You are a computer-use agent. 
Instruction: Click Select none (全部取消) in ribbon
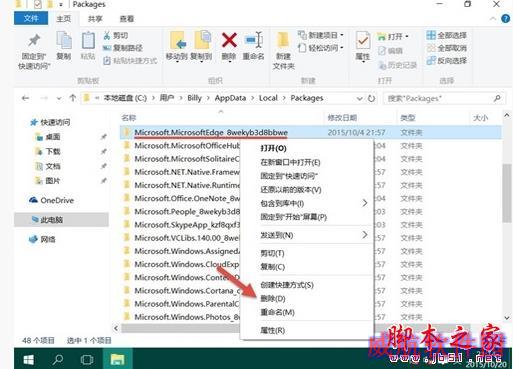coord(447,48)
